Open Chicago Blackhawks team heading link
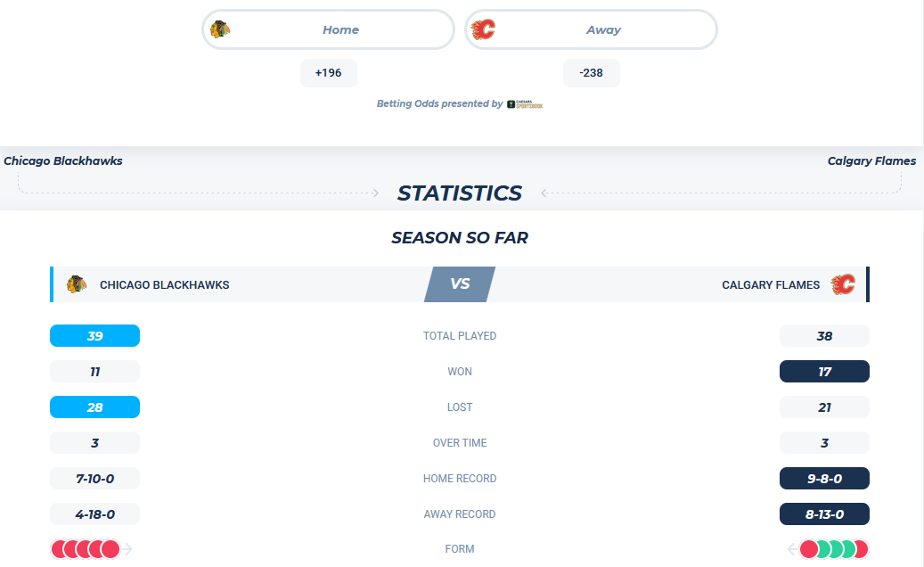The width and height of the screenshot is (924, 567). point(63,160)
